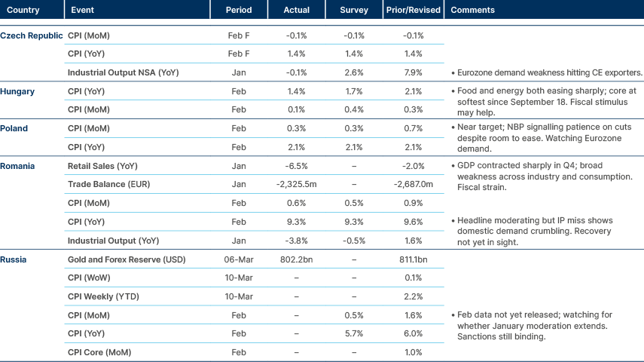Click the Retail Sales (YoY) event
The width and height of the screenshot is (644, 362).
[x=102, y=166]
